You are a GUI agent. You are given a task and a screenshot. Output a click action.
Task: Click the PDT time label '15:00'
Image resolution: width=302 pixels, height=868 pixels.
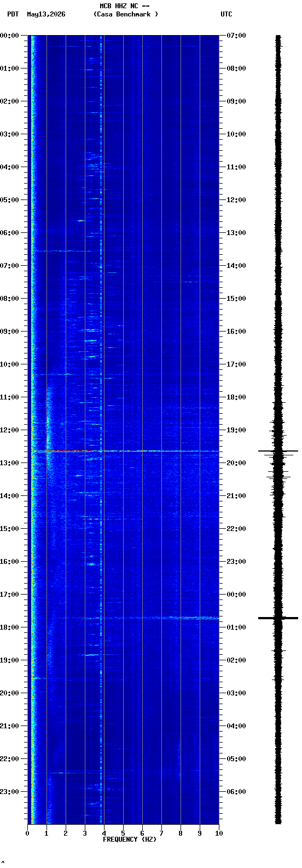(x=9, y=529)
